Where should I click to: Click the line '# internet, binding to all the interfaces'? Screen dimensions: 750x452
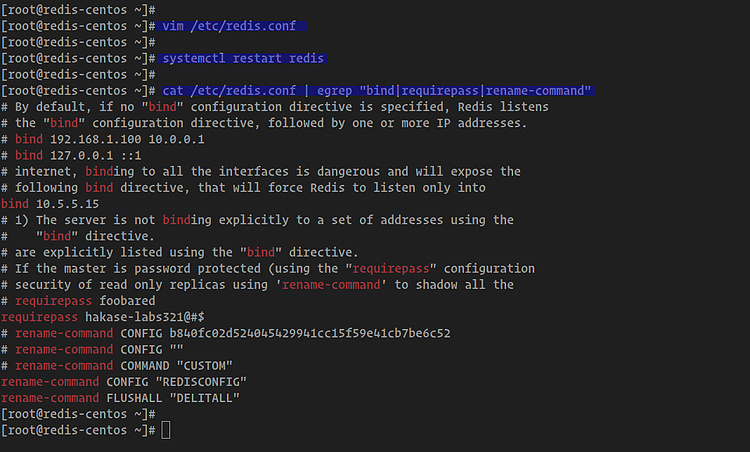[260, 171]
